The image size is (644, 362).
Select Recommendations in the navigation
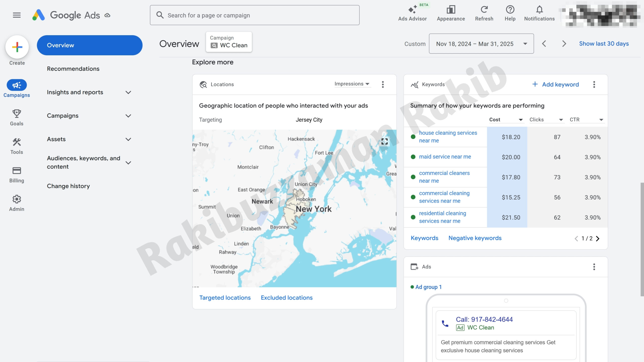point(73,69)
